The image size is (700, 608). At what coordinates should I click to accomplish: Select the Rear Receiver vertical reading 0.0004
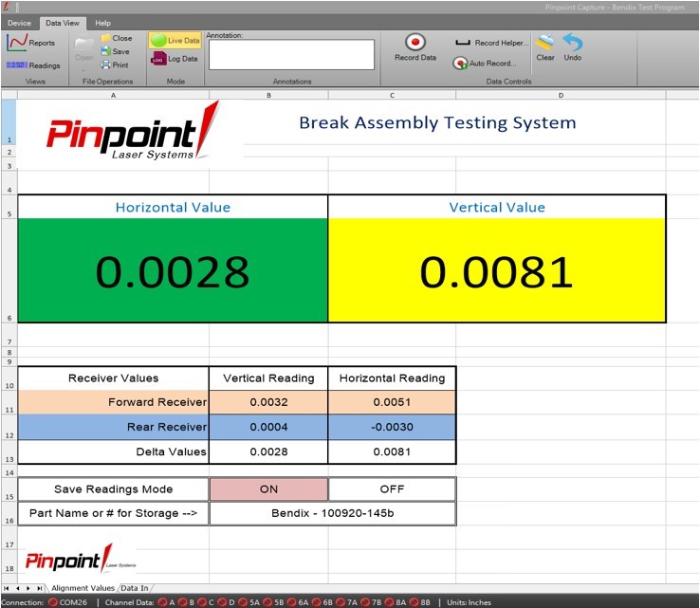click(268, 427)
